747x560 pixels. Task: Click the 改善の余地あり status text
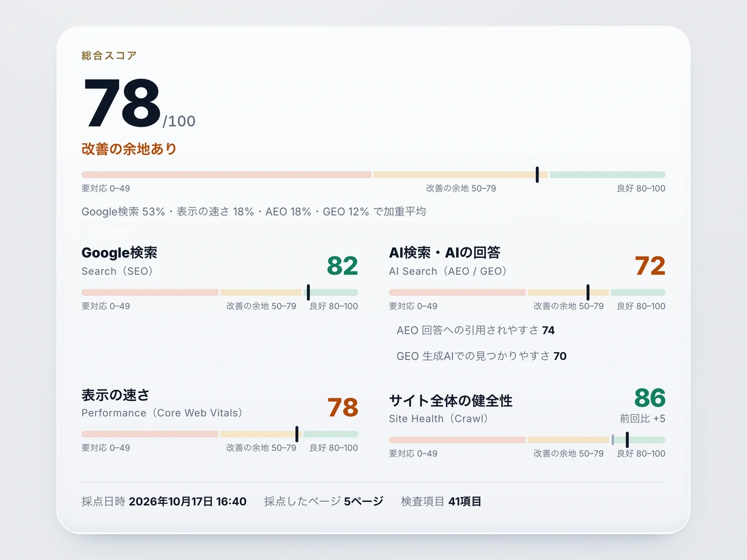click(x=129, y=149)
